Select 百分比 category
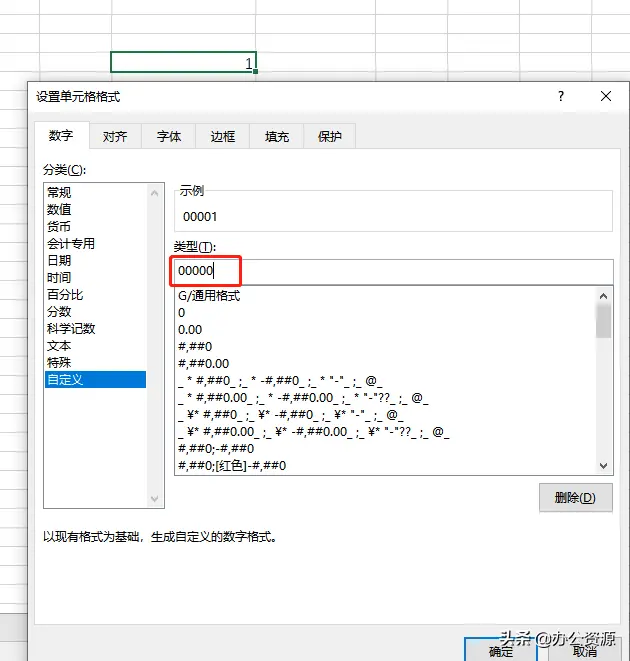 point(95,295)
